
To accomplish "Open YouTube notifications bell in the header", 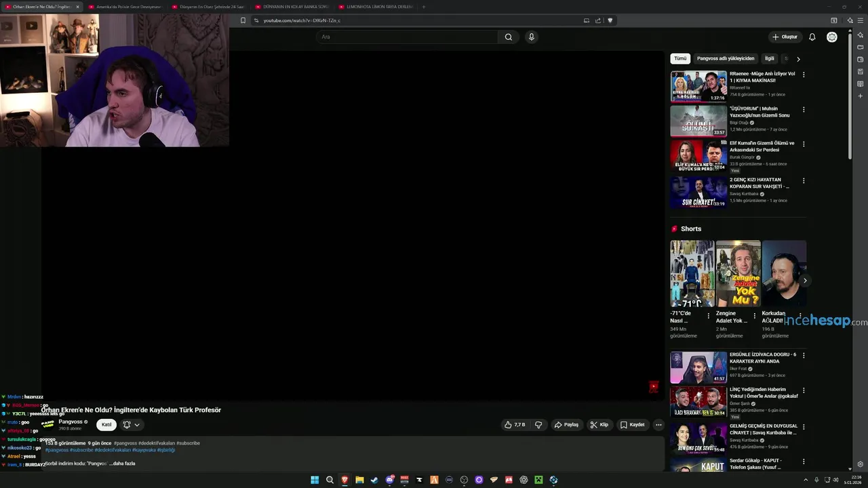I will [x=812, y=37].
